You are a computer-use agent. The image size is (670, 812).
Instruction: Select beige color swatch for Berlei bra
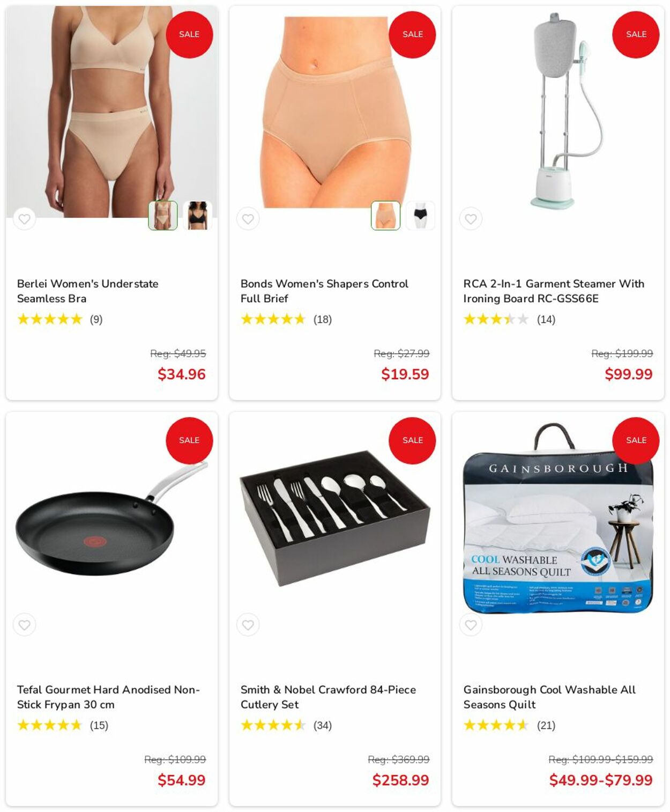[163, 215]
